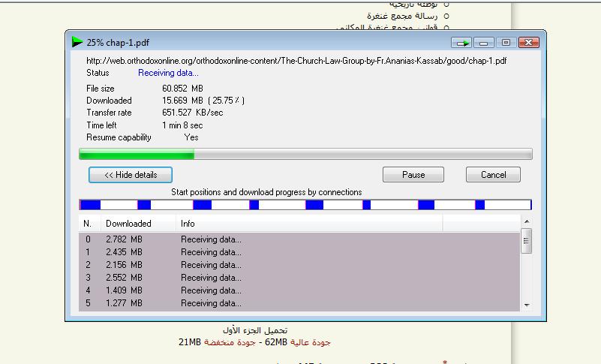Maximize the chap-1.pdf download window
This screenshot has width=601, height=364.
[x=506, y=43]
